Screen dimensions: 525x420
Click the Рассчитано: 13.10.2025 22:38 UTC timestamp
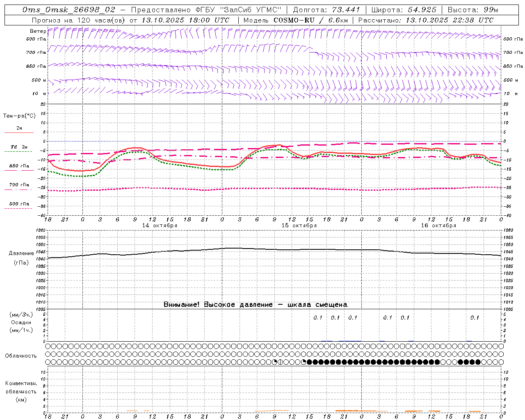(426, 20)
